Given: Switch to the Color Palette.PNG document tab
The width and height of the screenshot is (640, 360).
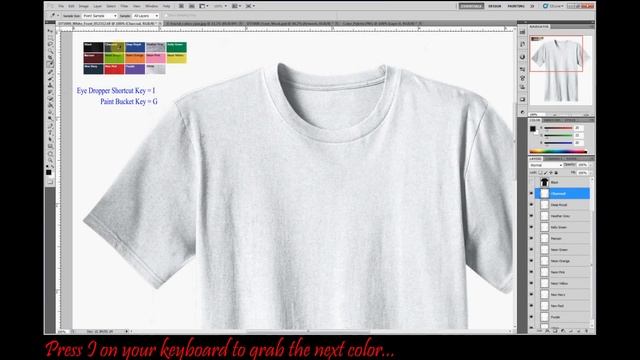Looking at the screenshot, I should [x=382, y=24].
